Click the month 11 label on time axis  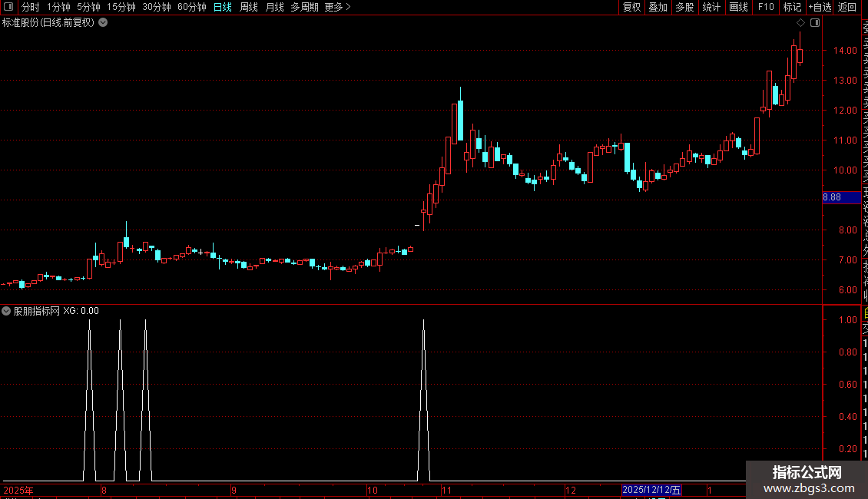(x=447, y=490)
